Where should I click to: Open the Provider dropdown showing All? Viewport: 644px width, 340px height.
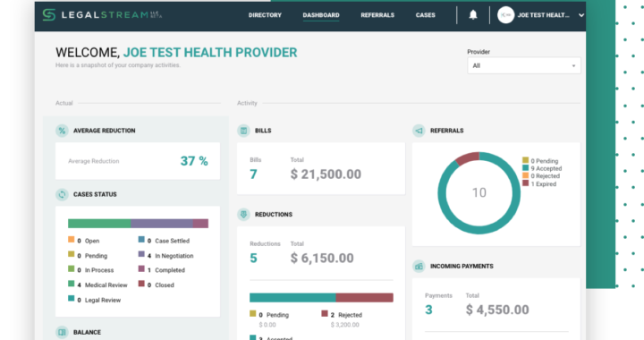coord(524,65)
